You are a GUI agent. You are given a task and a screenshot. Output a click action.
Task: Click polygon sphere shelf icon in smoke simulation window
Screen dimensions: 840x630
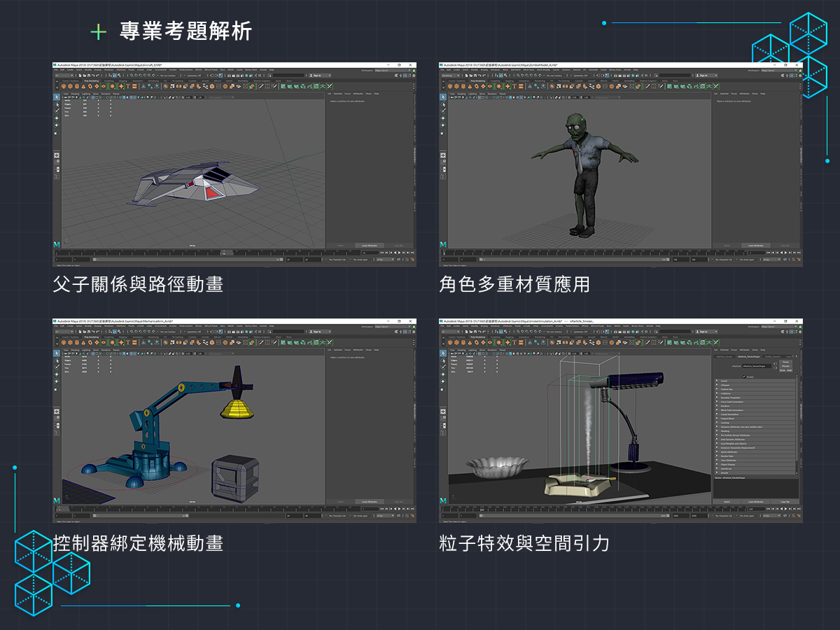450,343
